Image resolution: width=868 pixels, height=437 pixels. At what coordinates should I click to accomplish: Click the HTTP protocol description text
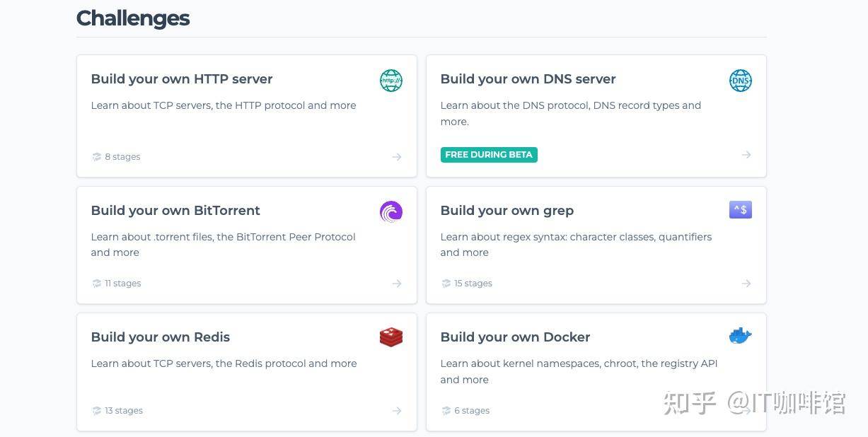point(224,105)
